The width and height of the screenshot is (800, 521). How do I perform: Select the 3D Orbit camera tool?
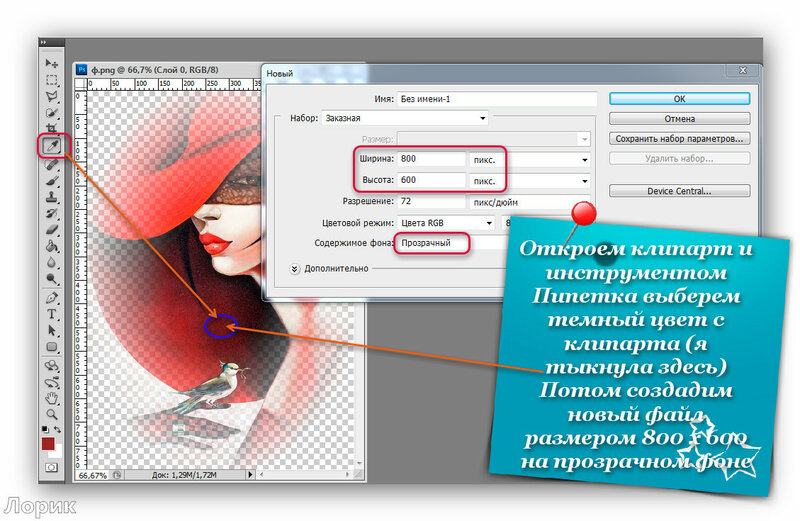tap(52, 382)
